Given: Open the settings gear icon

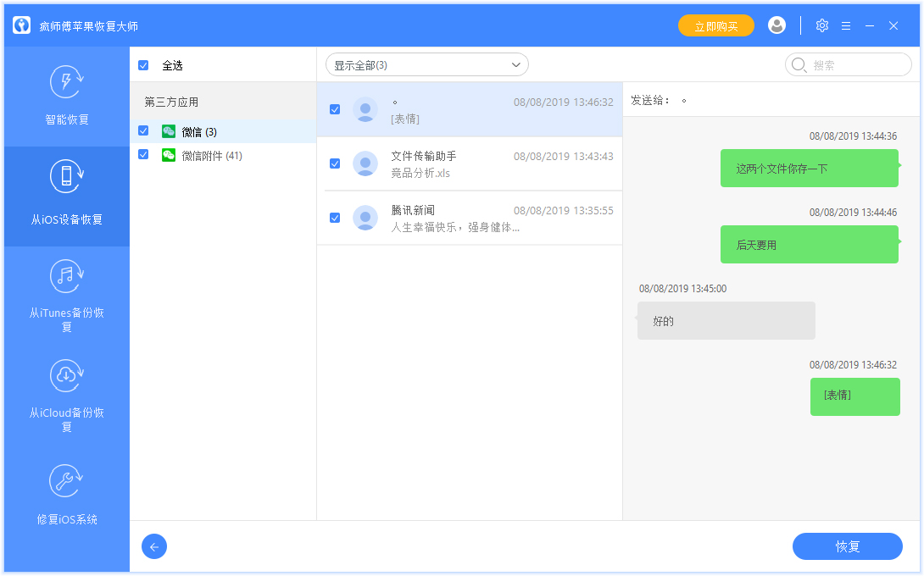Looking at the screenshot, I should [821, 25].
